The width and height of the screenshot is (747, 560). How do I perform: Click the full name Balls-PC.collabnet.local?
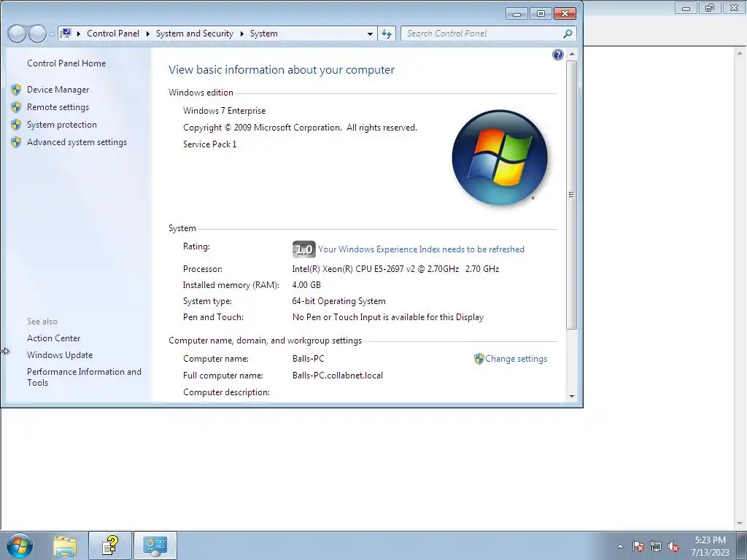[x=338, y=376]
